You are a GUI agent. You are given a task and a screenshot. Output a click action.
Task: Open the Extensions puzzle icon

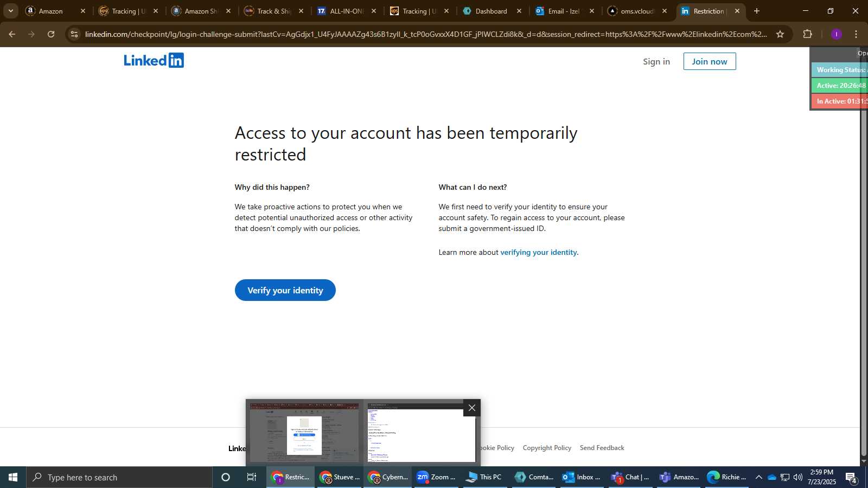807,34
